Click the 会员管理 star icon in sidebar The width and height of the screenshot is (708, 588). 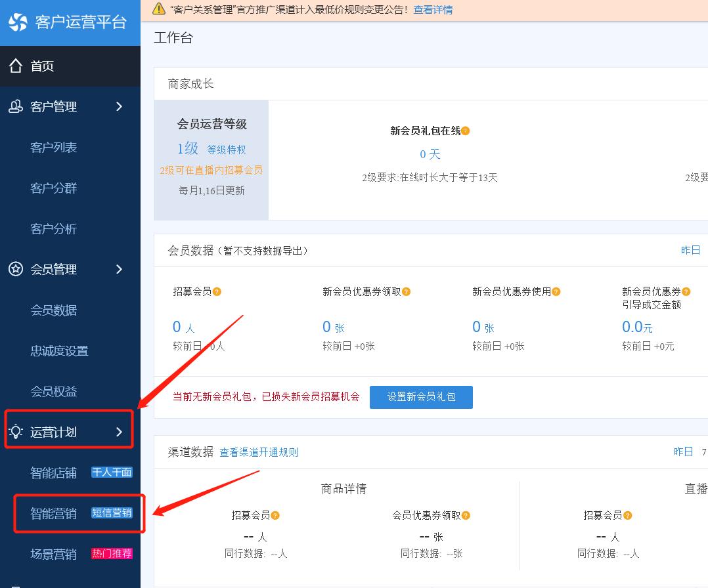(15, 269)
